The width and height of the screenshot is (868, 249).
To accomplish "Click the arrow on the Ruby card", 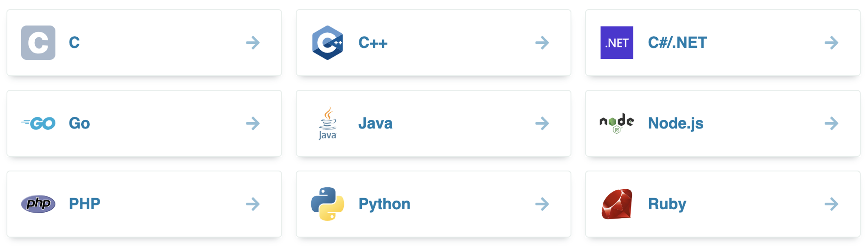I will click(831, 204).
